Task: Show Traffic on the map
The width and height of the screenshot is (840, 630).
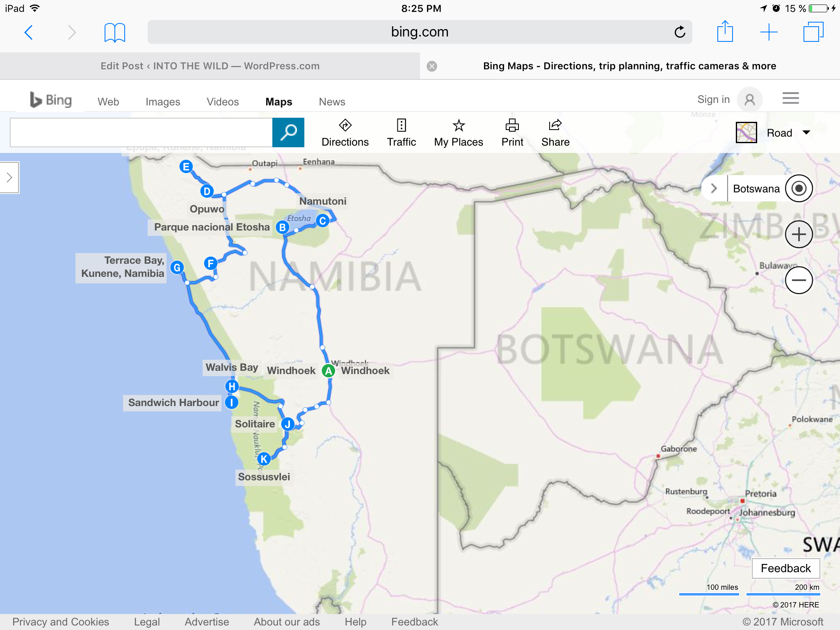Action: [401, 132]
